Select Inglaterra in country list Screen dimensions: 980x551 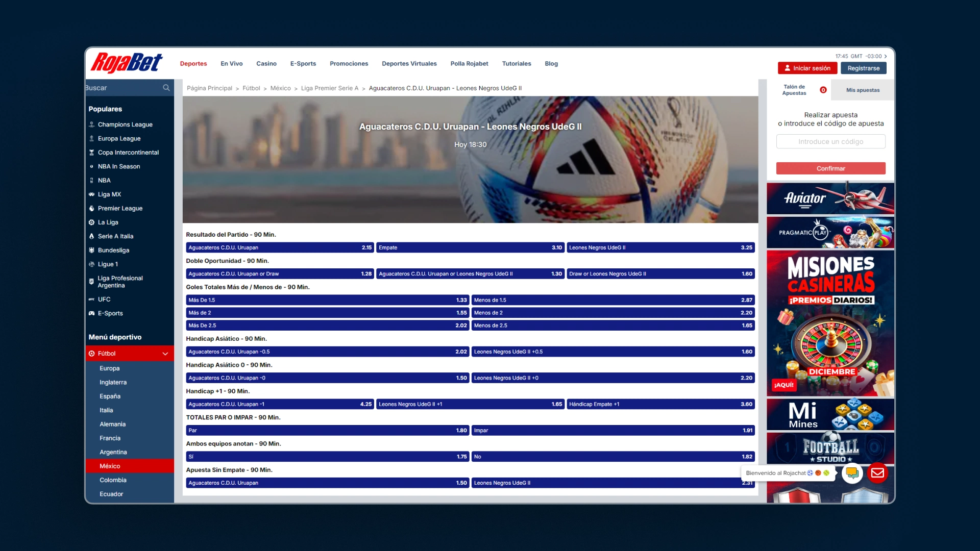click(130, 382)
